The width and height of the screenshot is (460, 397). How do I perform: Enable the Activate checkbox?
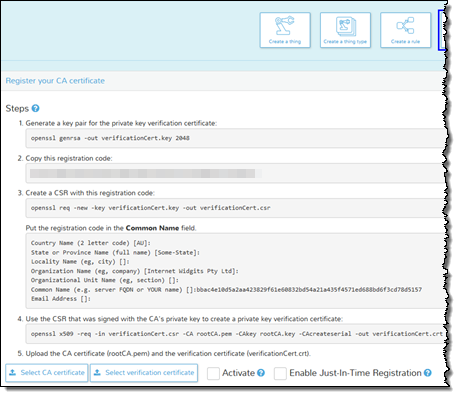click(213, 373)
